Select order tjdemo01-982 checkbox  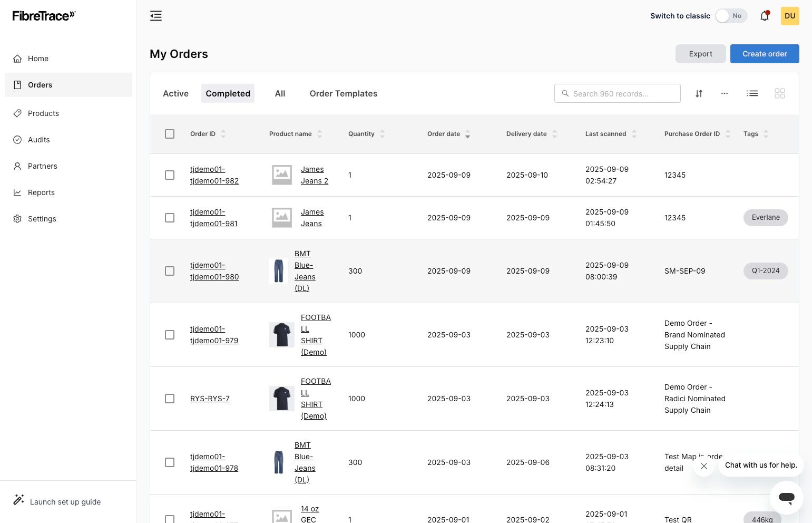[x=170, y=175]
